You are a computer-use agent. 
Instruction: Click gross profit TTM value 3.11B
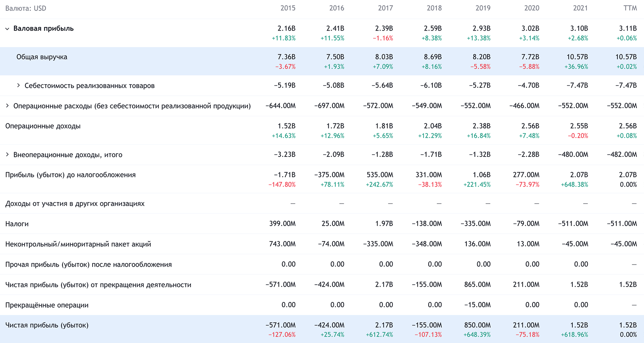tap(628, 29)
